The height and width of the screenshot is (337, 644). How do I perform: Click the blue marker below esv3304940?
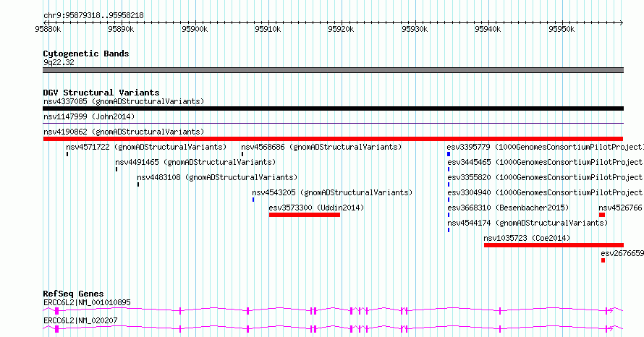(x=449, y=200)
